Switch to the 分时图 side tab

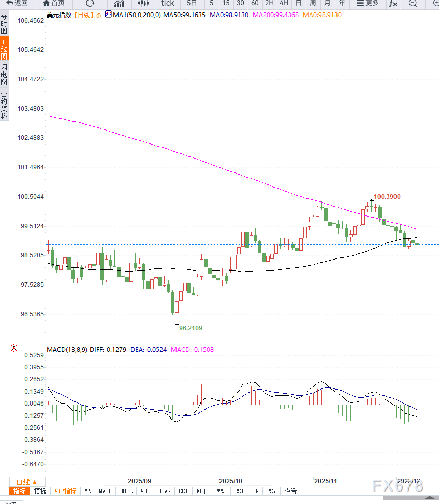4,24
